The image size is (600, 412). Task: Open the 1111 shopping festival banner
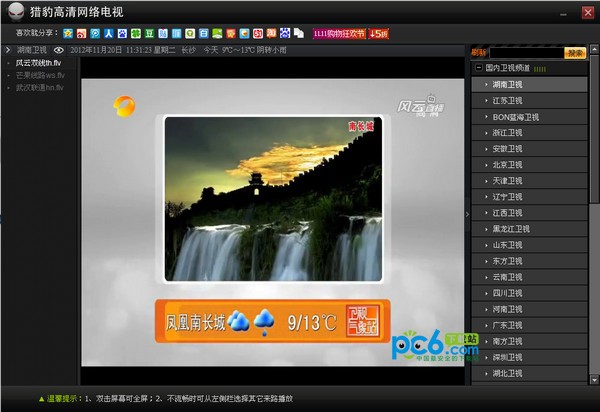coord(339,33)
